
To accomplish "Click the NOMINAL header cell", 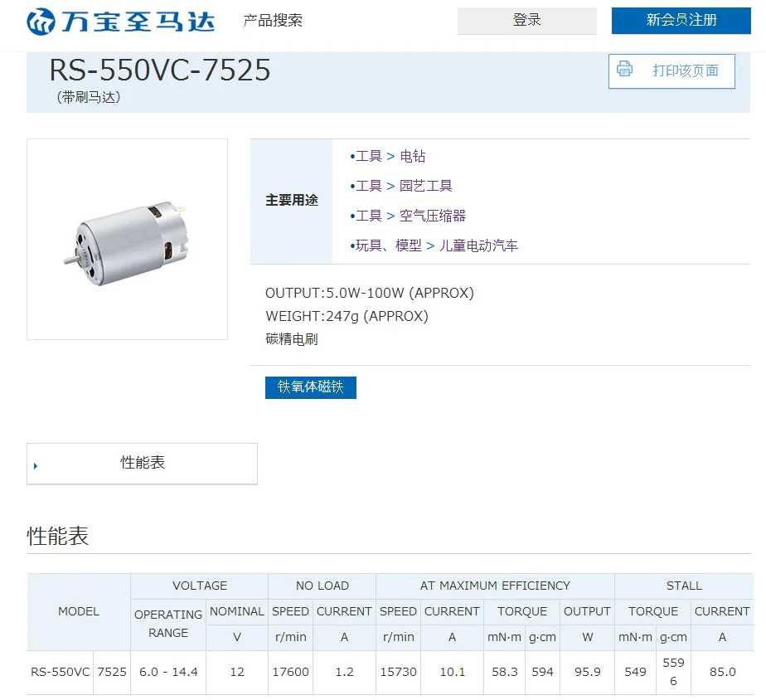I will (237, 611).
